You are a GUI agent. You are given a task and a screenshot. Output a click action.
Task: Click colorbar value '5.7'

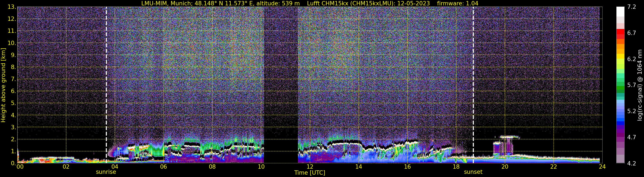[x=632, y=85]
